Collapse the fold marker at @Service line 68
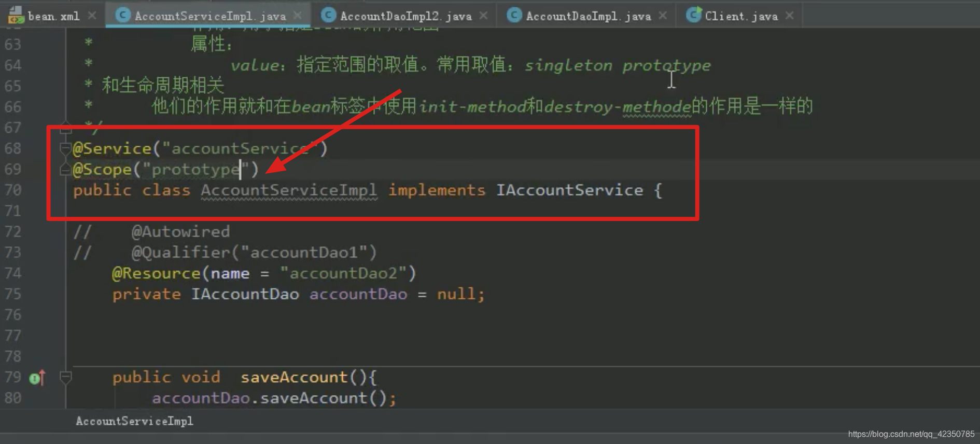The height and width of the screenshot is (444, 980). point(65,149)
